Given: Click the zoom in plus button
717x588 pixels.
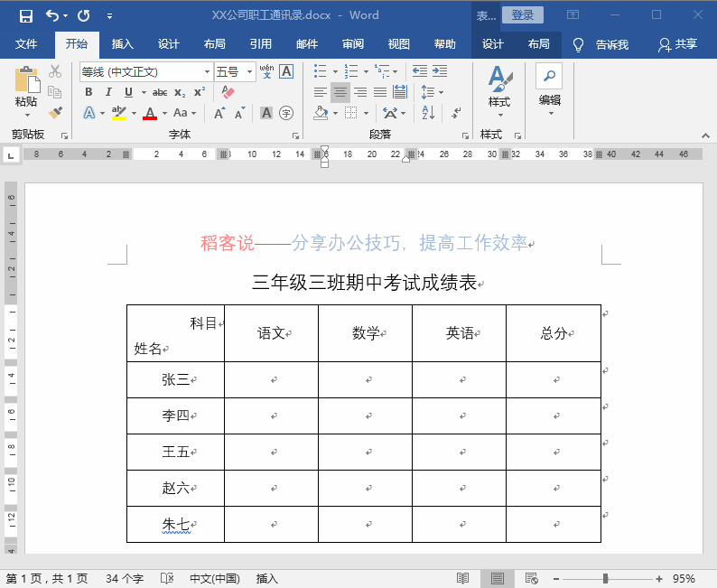Looking at the screenshot, I should click(659, 578).
